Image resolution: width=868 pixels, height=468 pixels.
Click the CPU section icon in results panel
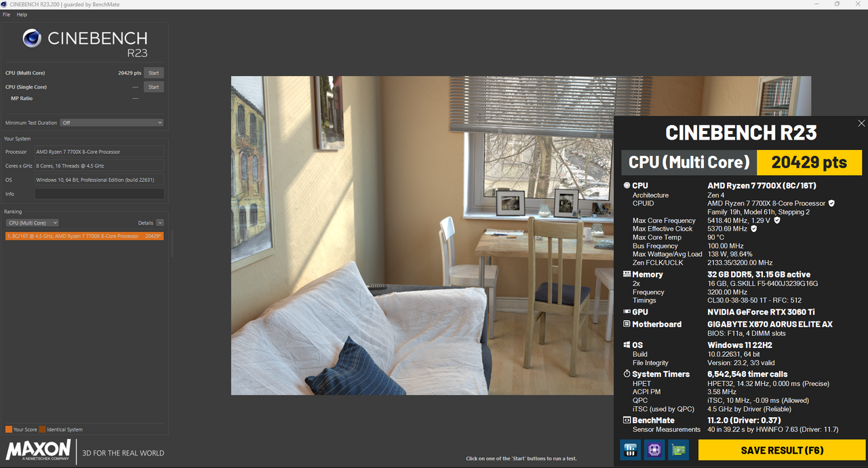coord(627,185)
